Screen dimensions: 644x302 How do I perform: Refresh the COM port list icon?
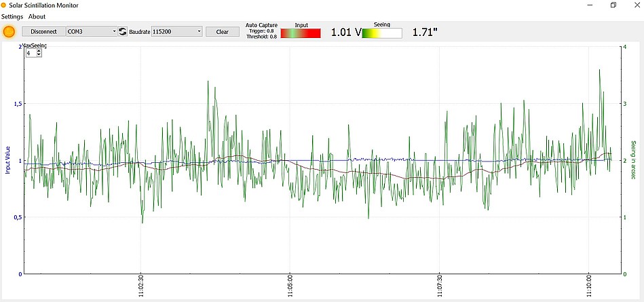coord(122,32)
